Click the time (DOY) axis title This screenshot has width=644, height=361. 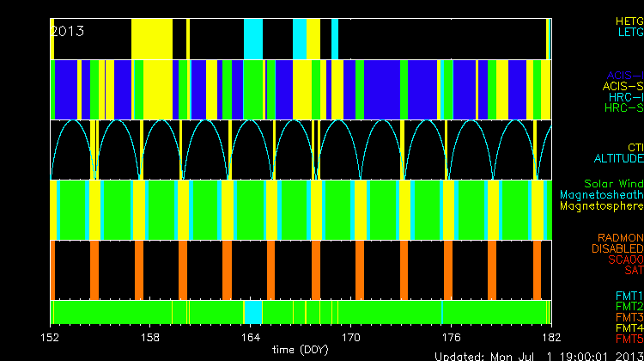pyautogui.click(x=300, y=350)
